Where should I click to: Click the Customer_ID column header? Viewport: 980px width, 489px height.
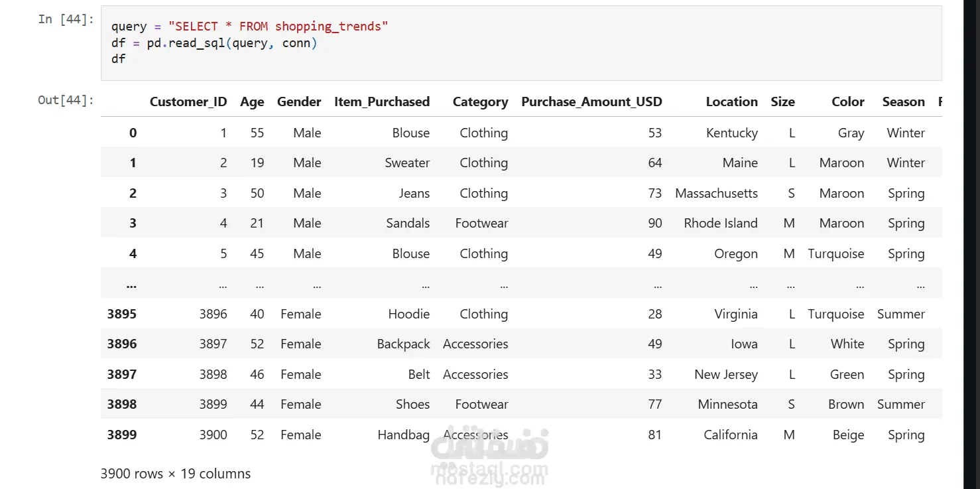pos(188,102)
